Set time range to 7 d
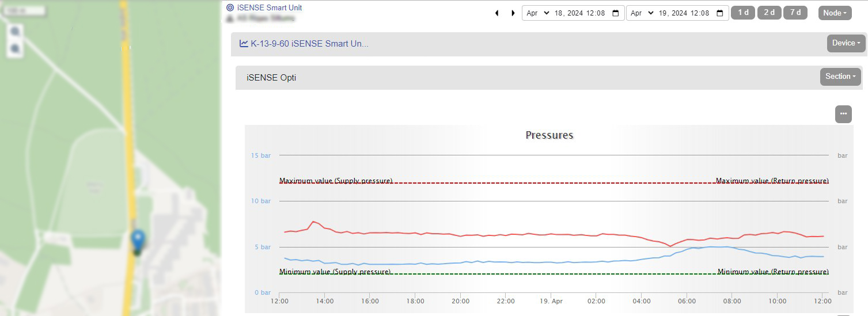 [795, 13]
